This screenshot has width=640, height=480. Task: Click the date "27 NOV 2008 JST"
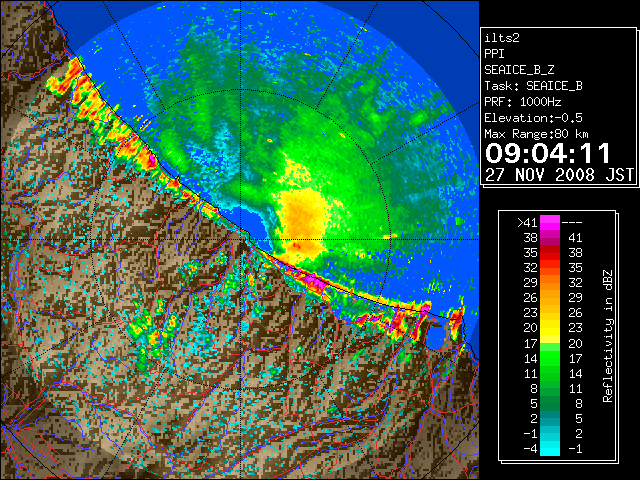pyautogui.click(x=559, y=175)
